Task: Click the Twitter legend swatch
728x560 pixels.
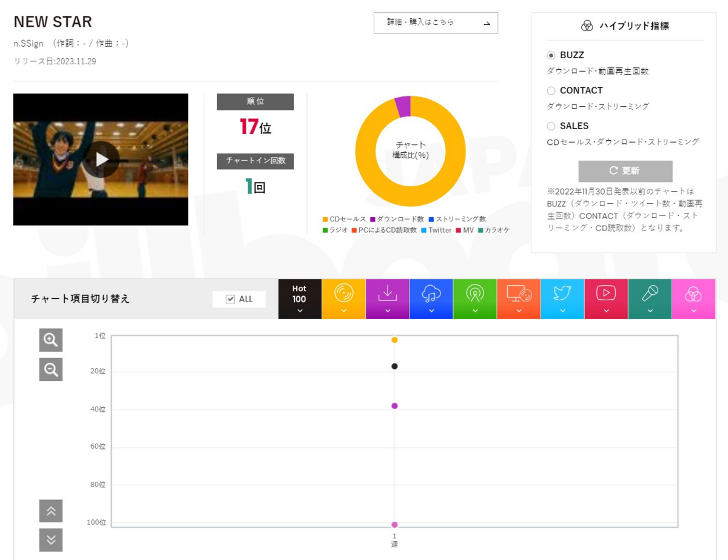Action: pos(423,231)
